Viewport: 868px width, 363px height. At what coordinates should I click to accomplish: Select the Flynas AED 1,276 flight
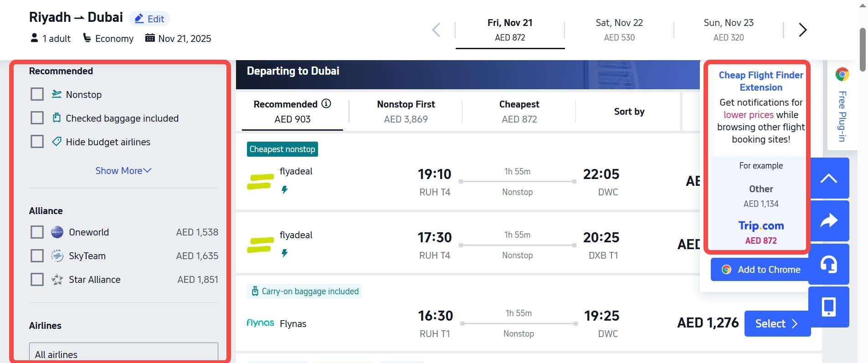777,324
